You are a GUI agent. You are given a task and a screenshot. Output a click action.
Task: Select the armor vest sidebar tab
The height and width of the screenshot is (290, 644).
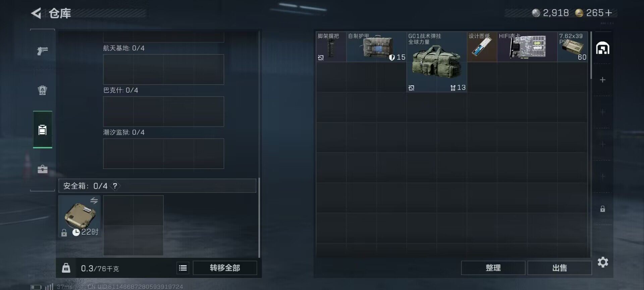(x=42, y=90)
